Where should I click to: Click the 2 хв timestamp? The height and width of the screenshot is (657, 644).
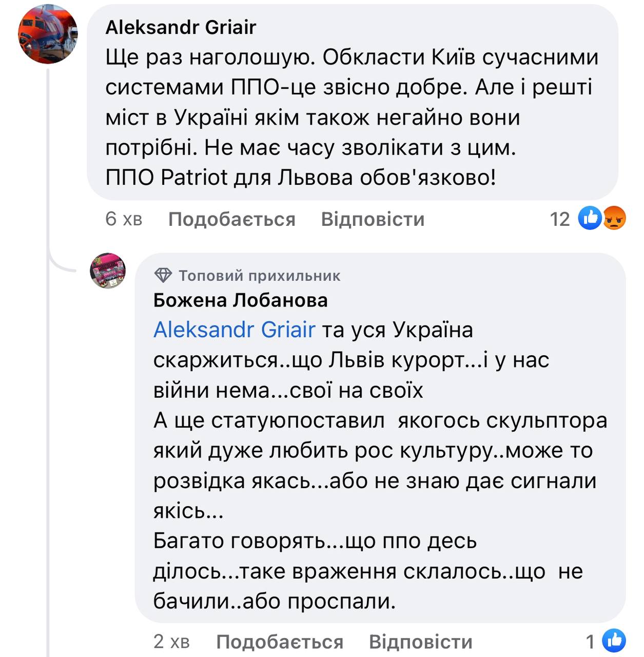coord(171,642)
